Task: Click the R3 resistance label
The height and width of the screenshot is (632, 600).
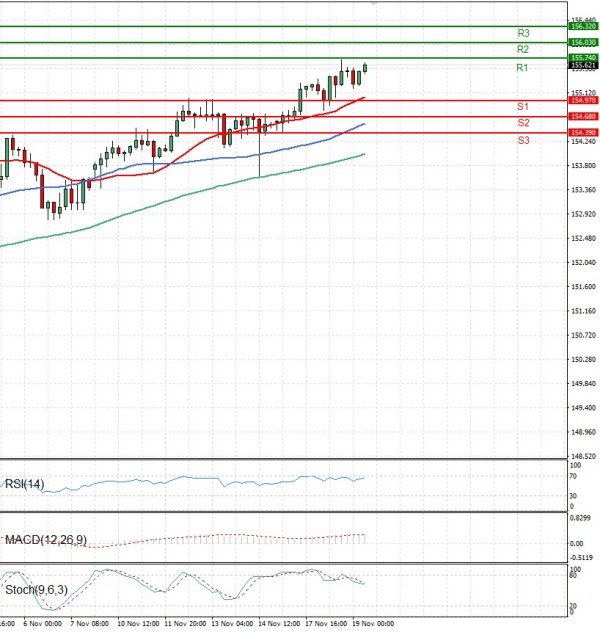Action: [x=522, y=33]
